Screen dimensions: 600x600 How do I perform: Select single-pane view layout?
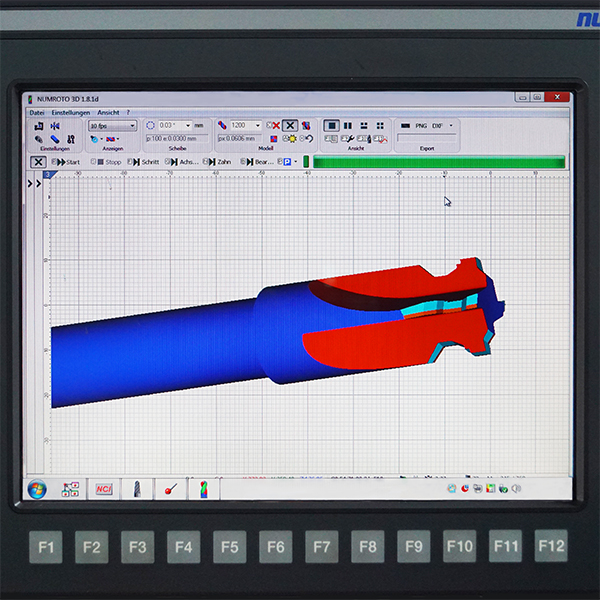[332, 126]
